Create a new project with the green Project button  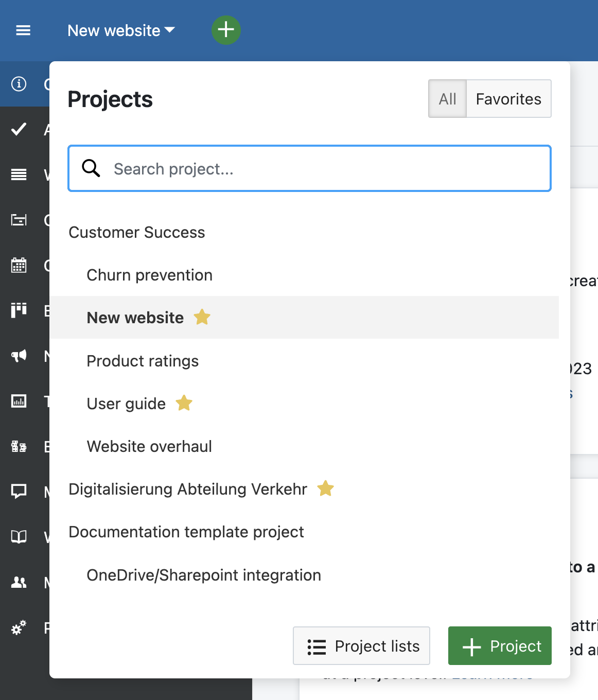click(499, 645)
